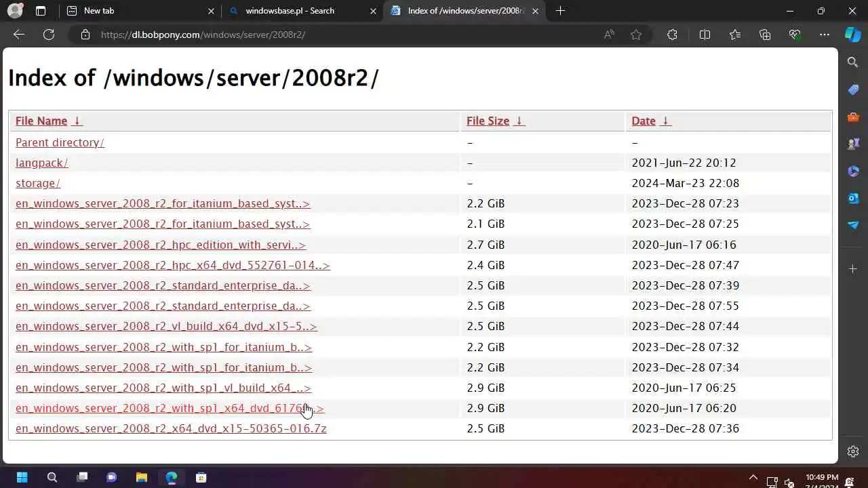Open the sidebar Tools briefcase icon
The height and width of the screenshot is (488, 868).
(x=853, y=117)
